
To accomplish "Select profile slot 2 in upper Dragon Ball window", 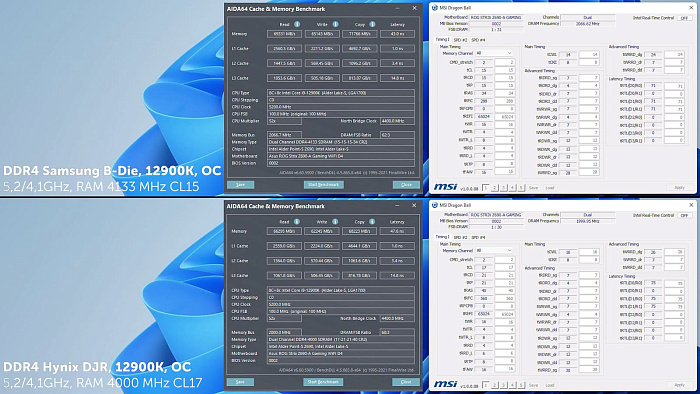I will pos(495,188).
